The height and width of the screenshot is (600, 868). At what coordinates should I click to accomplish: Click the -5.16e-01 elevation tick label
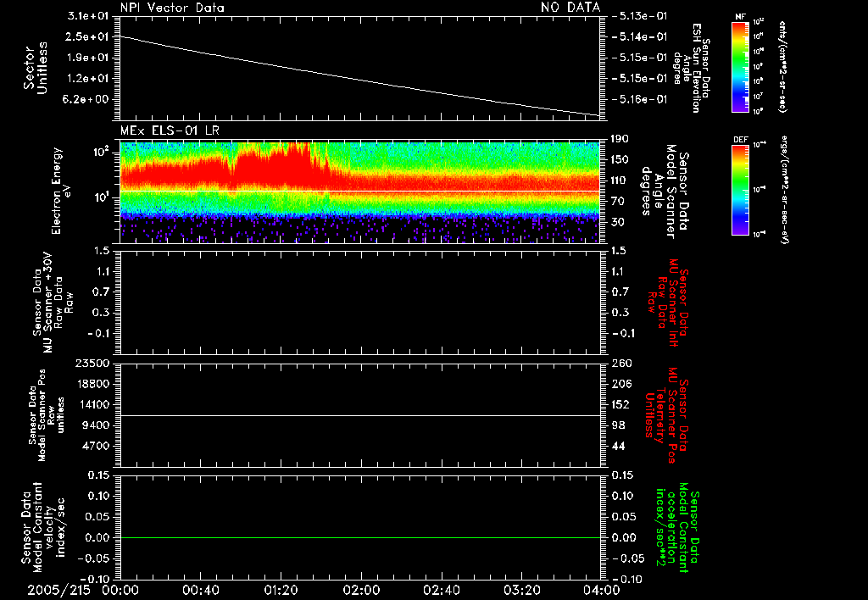640,100
